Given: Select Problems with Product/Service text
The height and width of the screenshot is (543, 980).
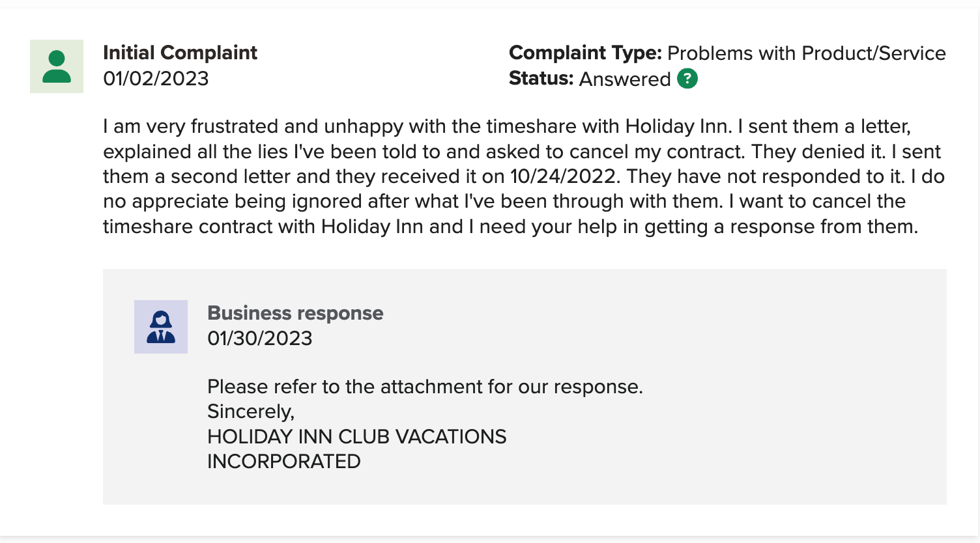Looking at the screenshot, I should coord(807,53).
